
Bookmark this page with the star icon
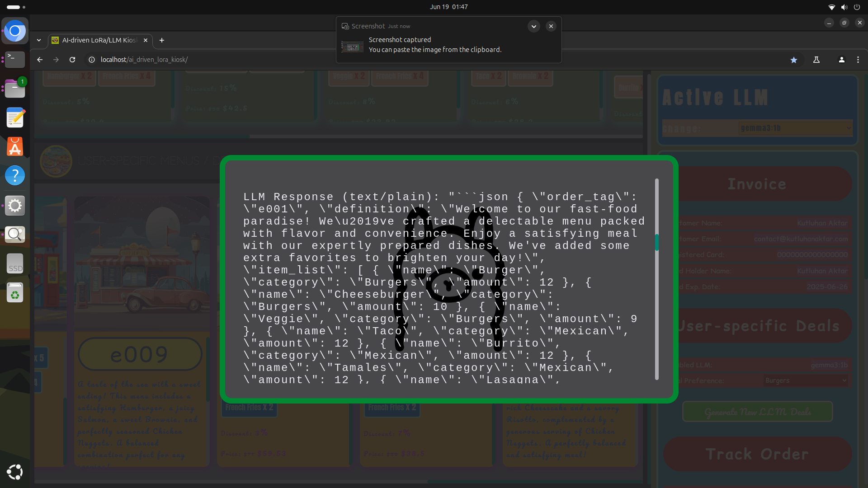click(794, 60)
